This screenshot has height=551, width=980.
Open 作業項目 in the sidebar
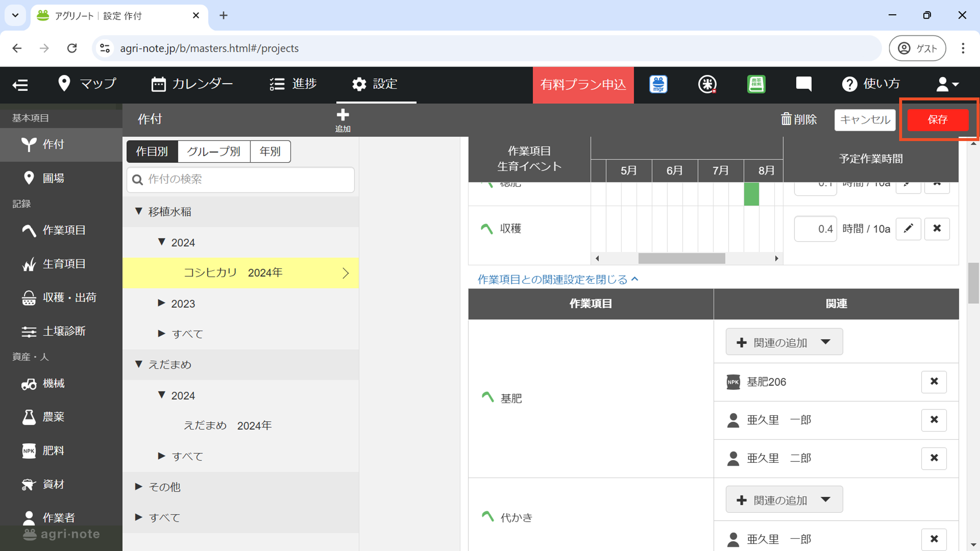[61, 230]
